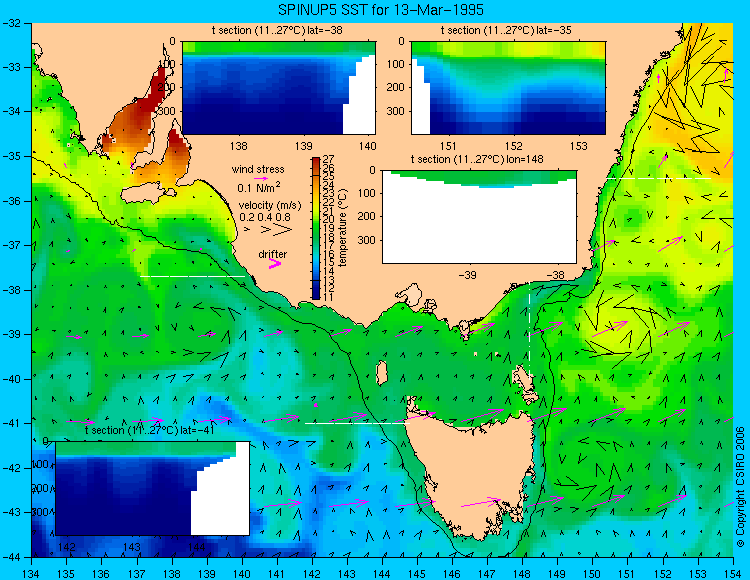Click the -44 latitude tick label

click(12, 557)
